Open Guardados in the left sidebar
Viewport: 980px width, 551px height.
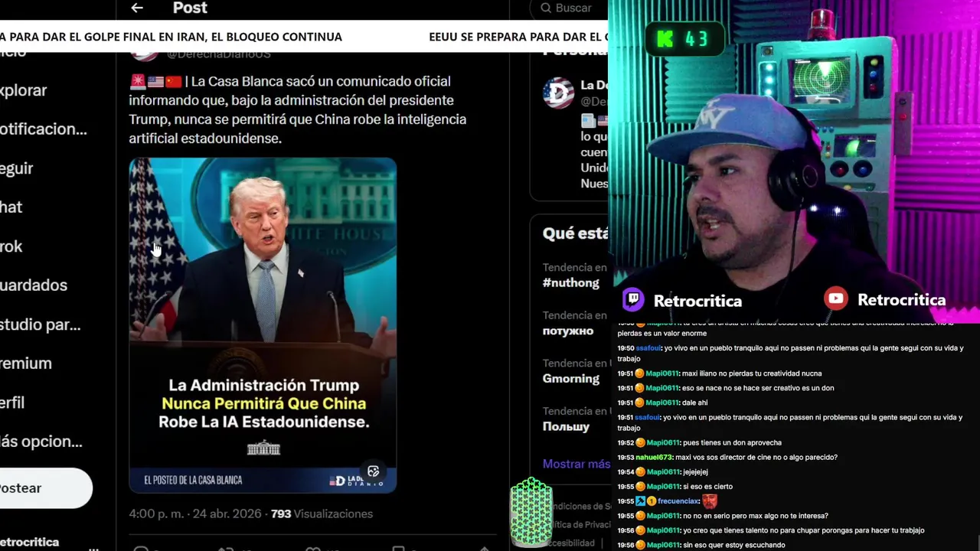(x=33, y=285)
